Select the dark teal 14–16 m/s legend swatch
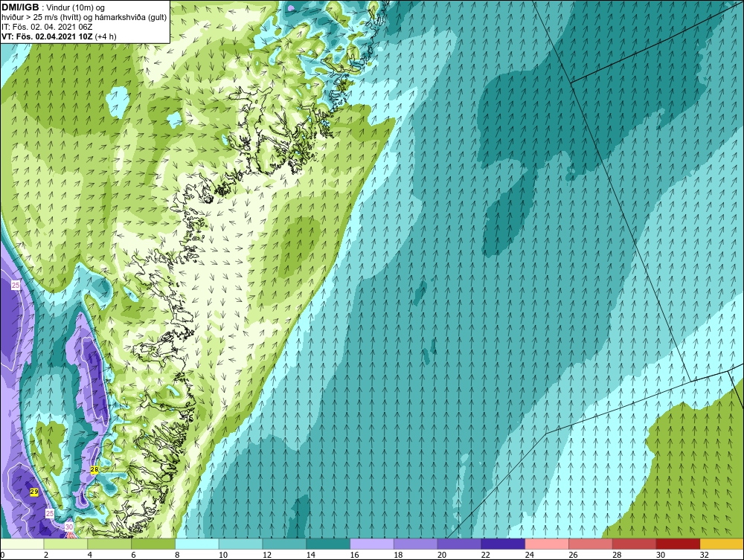 [328, 544]
